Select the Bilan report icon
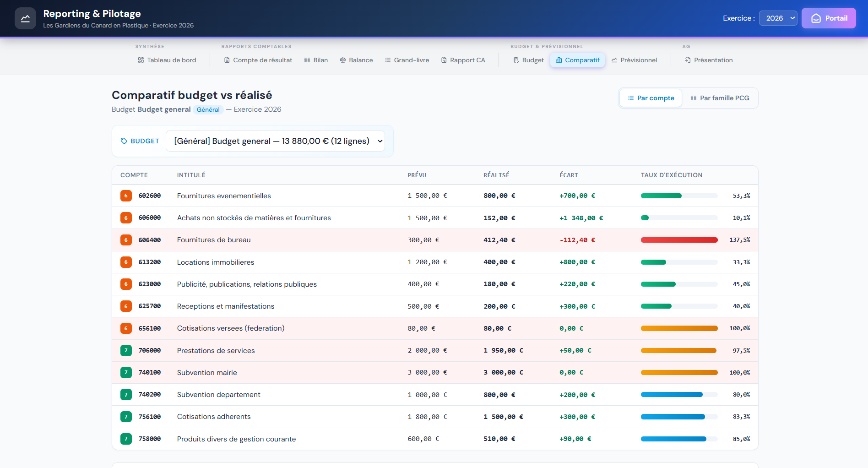The width and height of the screenshot is (868, 468). point(306,60)
